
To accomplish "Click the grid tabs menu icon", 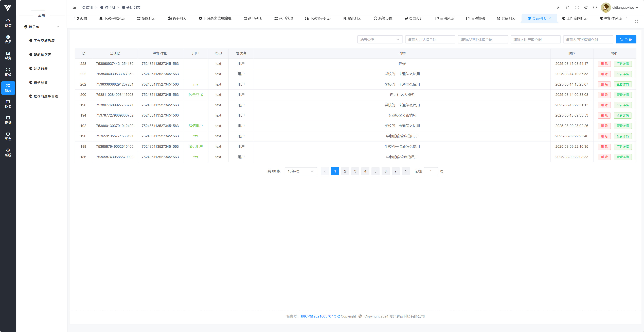I will (x=636, y=22).
